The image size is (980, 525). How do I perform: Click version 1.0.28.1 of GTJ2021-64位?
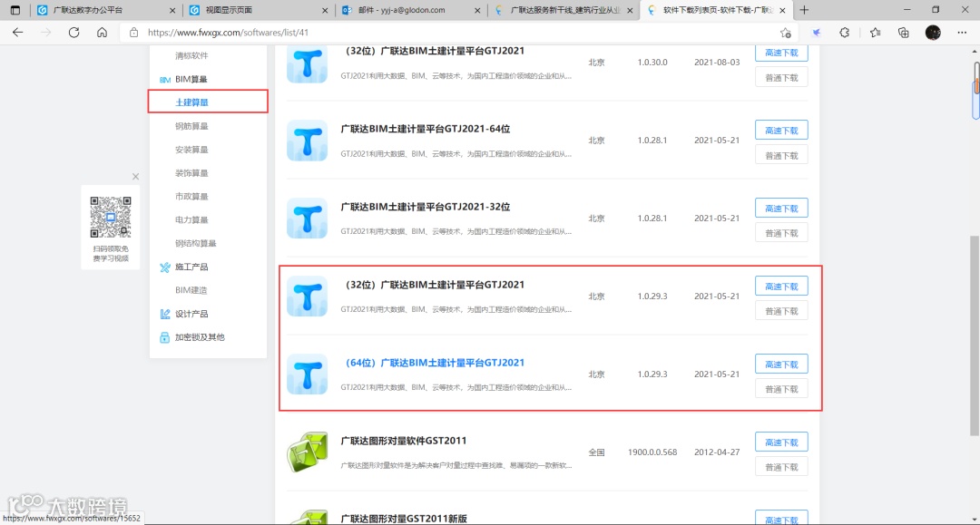652,141
